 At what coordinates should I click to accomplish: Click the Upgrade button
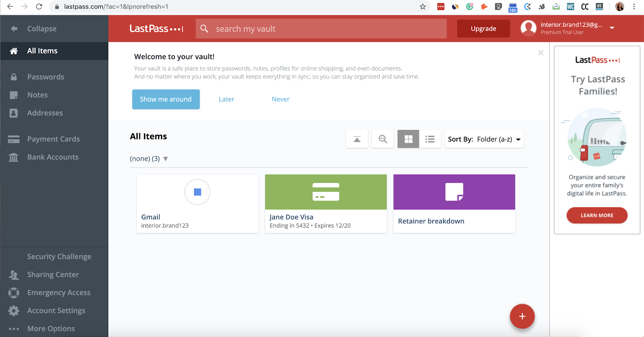(483, 29)
